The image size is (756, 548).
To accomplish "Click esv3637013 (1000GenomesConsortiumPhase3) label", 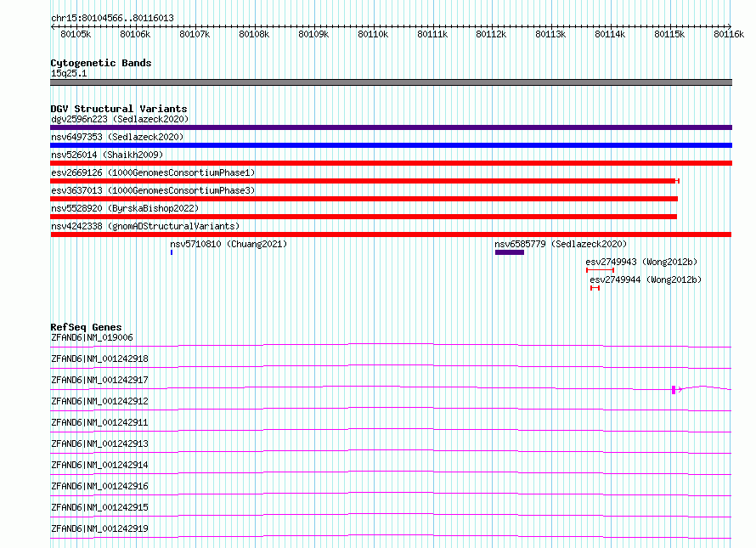I will tap(153, 190).
